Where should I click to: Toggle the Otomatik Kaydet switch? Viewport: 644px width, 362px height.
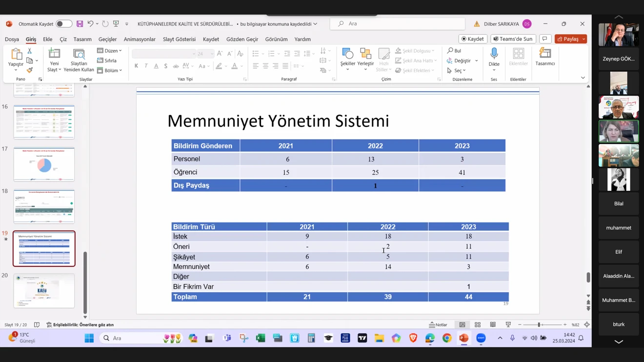[x=63, y=24]
